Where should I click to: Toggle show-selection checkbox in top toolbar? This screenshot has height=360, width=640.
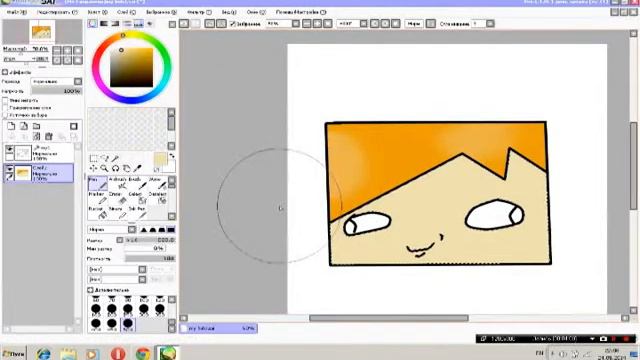[x=233, y=24]
